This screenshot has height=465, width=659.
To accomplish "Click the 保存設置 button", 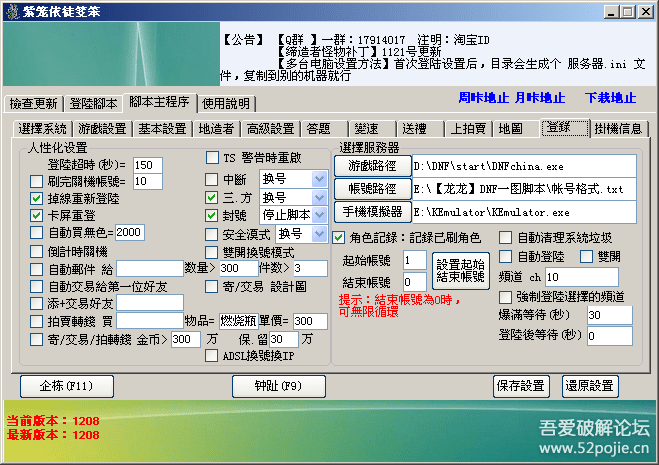I will (x=521, y=386).
